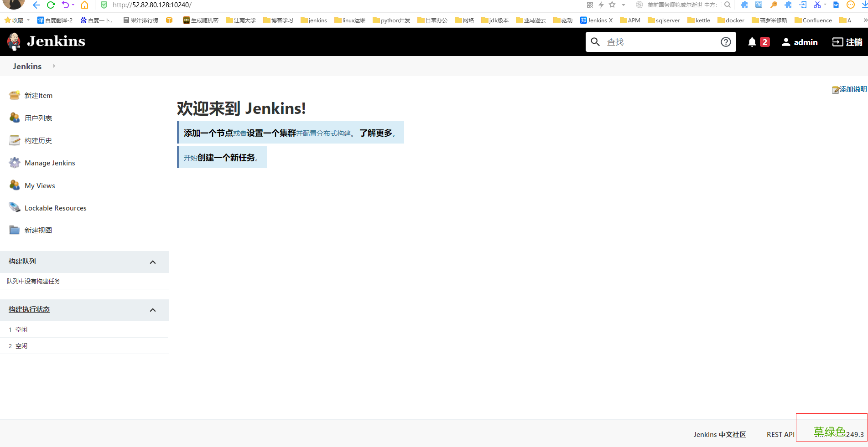Collapse the 构建队列 section
Screen dimensions: 868x447
click(x=153, y=262)
